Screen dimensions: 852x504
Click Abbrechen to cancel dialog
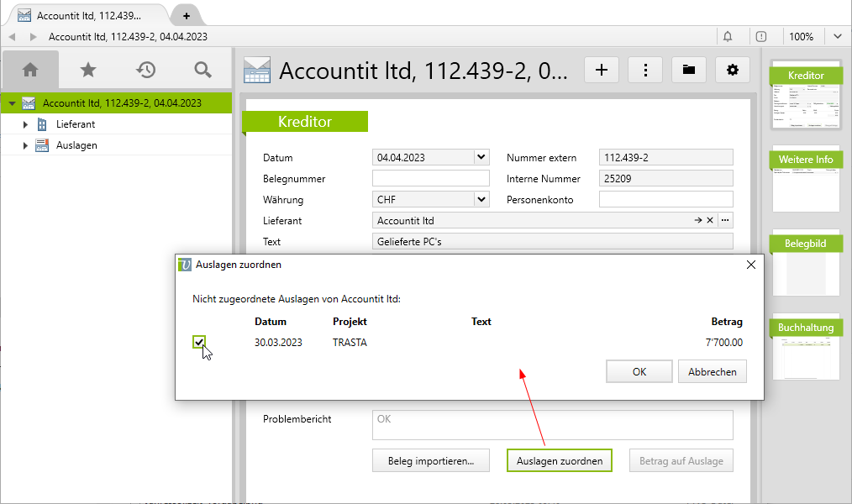712,371
